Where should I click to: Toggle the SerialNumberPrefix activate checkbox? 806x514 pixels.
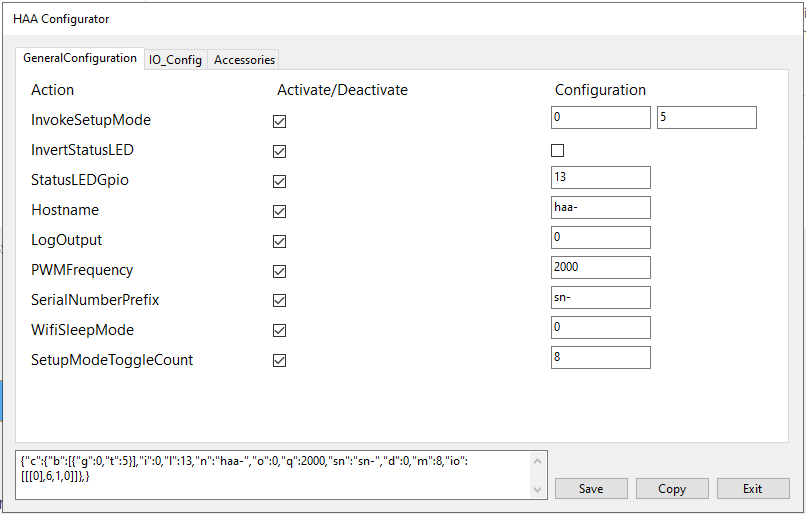coord(280,300)
